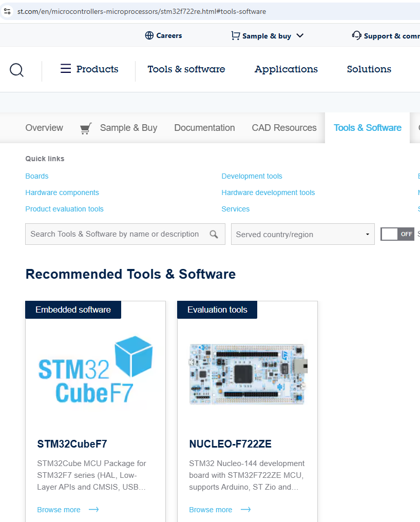Open the Served country/region dropdown

point(368,234)
